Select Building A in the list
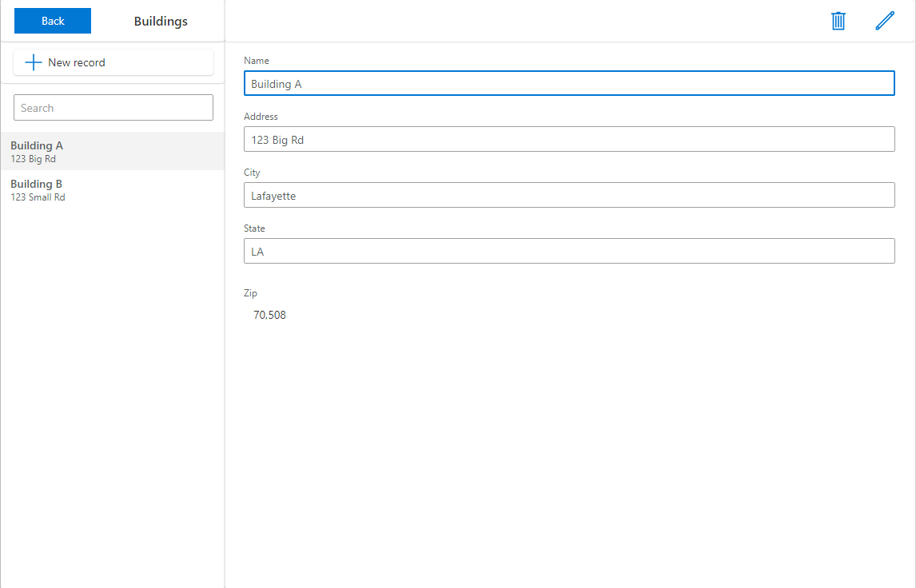 (112, 151)
